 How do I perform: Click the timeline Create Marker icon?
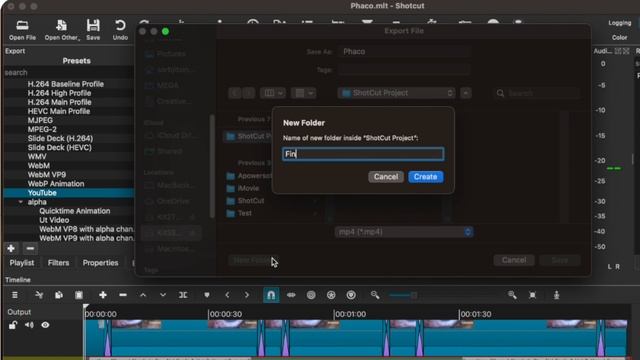(x=207, y=295)
